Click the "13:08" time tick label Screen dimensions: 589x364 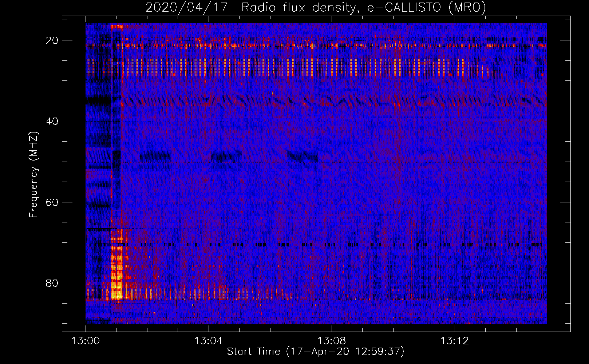coord(332,341)
